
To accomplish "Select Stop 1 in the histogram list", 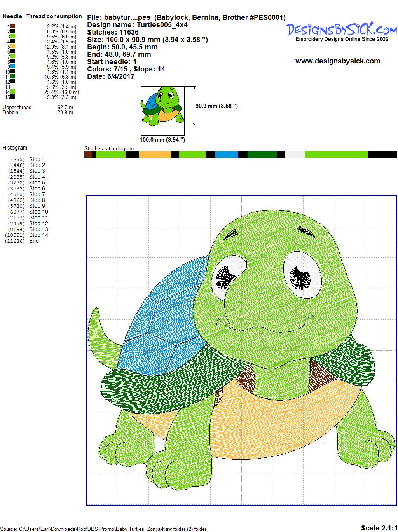I will 37,159.
